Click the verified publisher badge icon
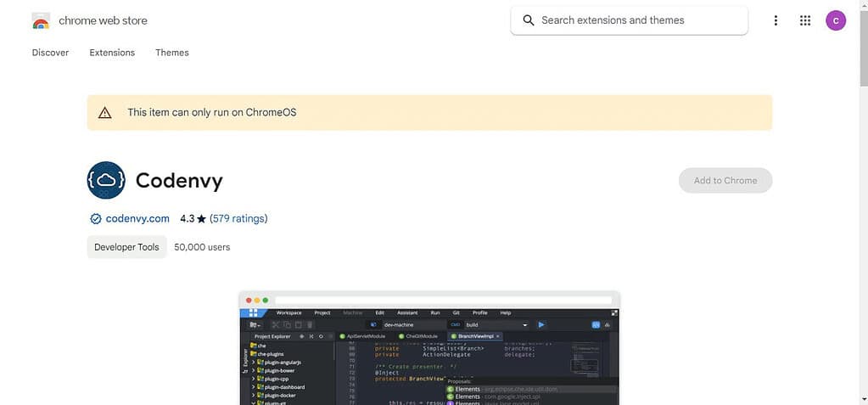The height and width of the screenshot is (405, 868). (x=96, y=219)
